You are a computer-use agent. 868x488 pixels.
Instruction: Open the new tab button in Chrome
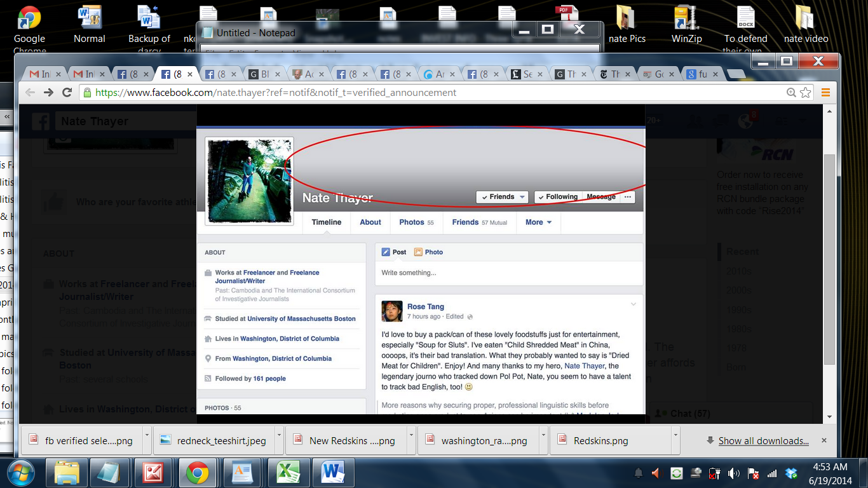pos(735,74)
